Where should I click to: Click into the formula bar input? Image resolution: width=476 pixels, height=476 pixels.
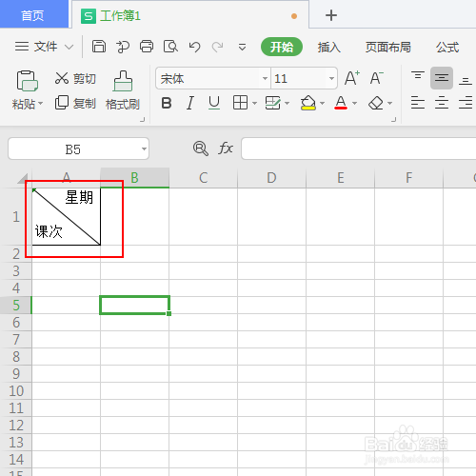pyautogui.click(x=358, y=149)
